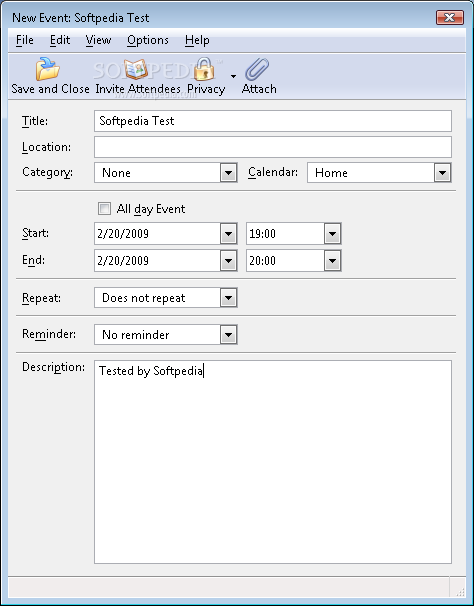Open Invite Attendees address book icon
The image size is (474, 606).
click(135, 69)
